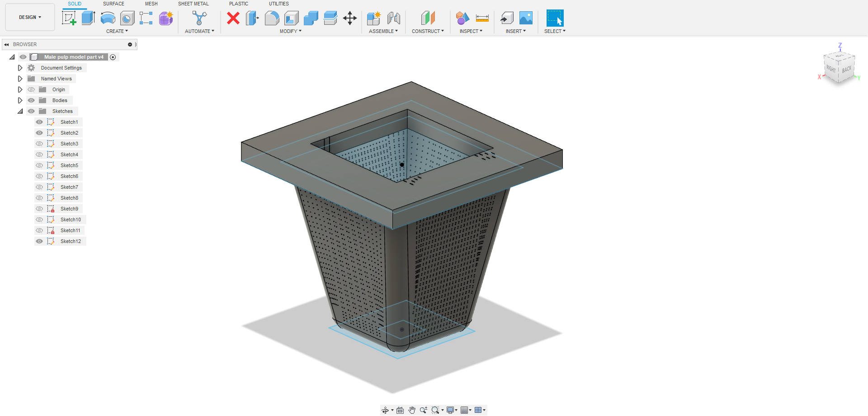The image size is (868, 416).
Task: Hide the Bodies folder
Action: point(31,100)
